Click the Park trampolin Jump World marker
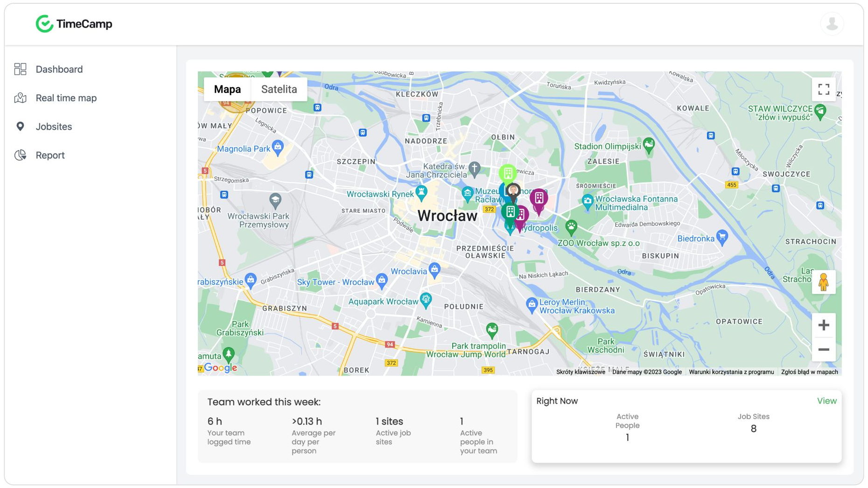 tap(492, 330)
